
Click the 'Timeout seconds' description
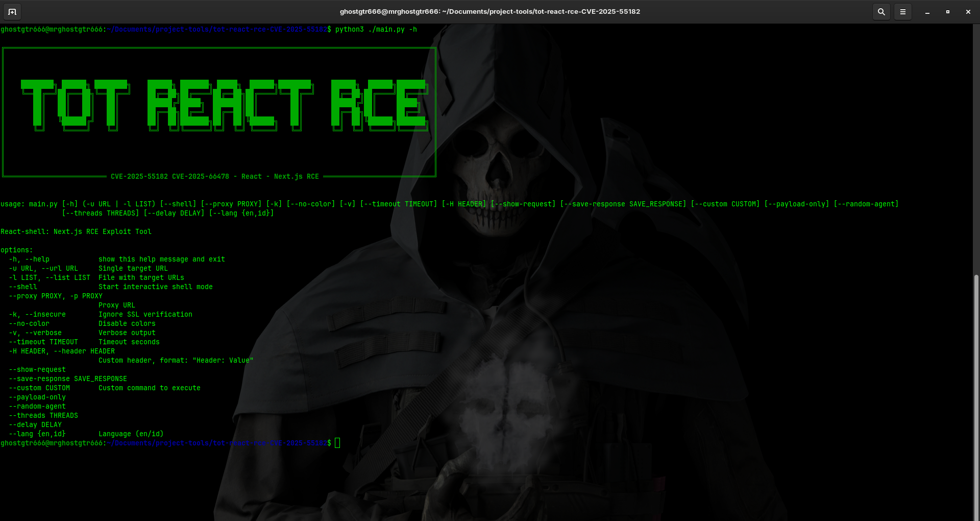click(129, 342)
